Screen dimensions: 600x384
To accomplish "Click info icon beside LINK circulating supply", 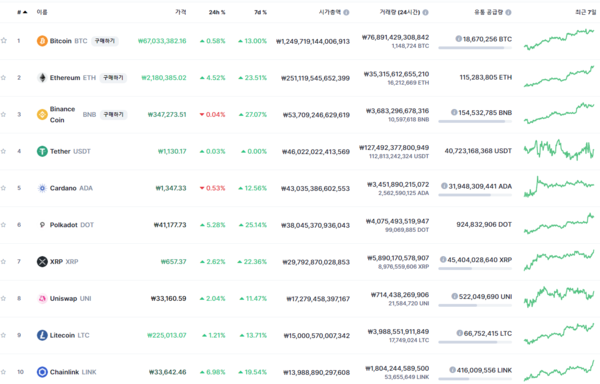I will pos(452,370).
